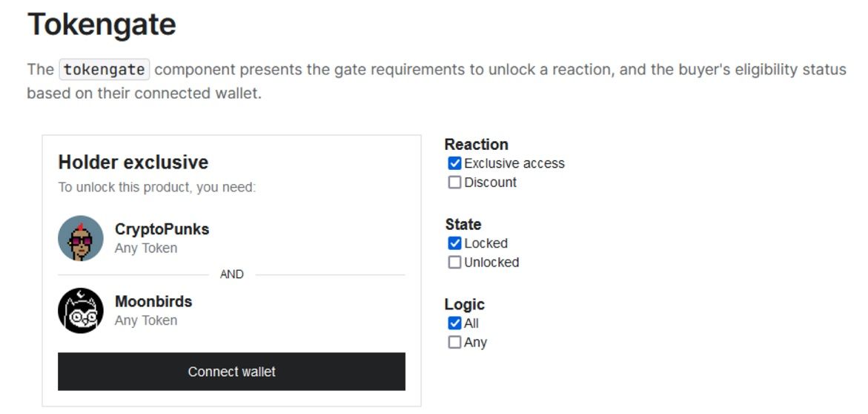
Task: Uncheck the Locked state checkbox
Action: [x=454, y=243]
